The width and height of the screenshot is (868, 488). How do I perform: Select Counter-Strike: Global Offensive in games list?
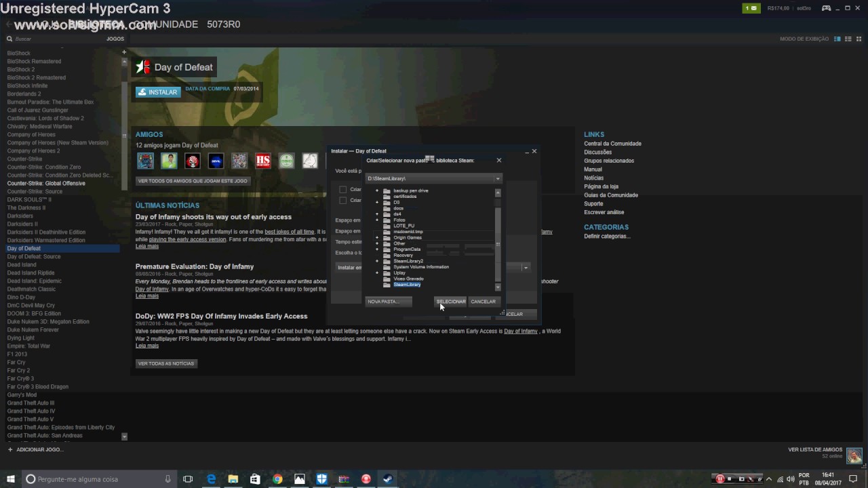(46, 184)
